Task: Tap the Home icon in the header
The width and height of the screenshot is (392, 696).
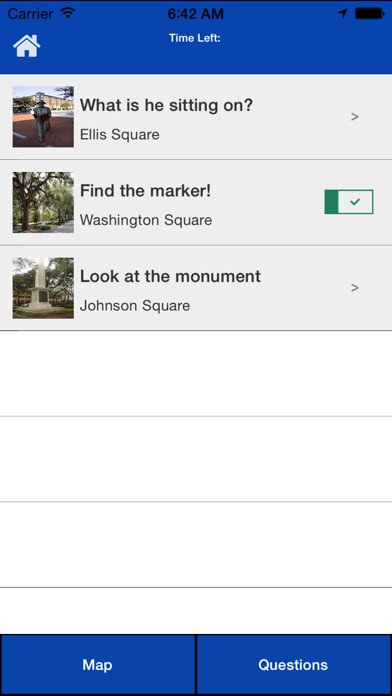Action: coord(27,46)
